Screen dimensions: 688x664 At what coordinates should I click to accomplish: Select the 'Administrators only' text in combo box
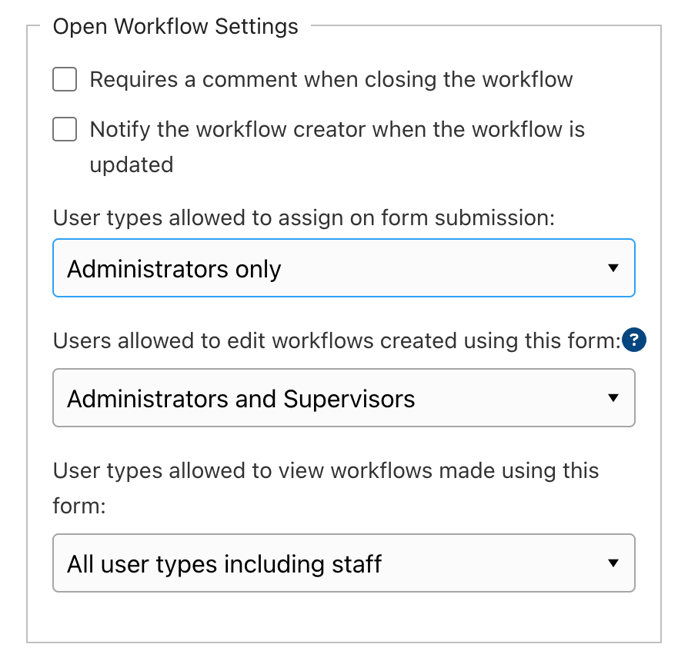pyautogui.click(x=174, y=269)
